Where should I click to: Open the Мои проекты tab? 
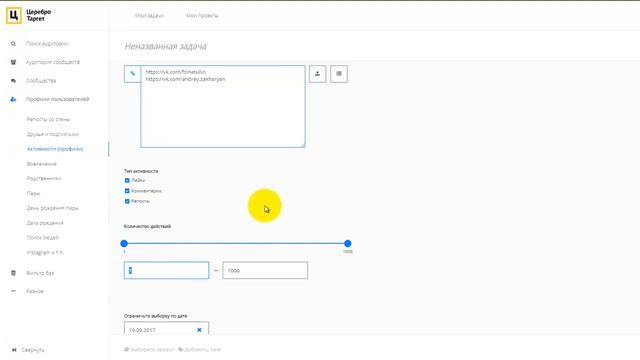point(202,16)
